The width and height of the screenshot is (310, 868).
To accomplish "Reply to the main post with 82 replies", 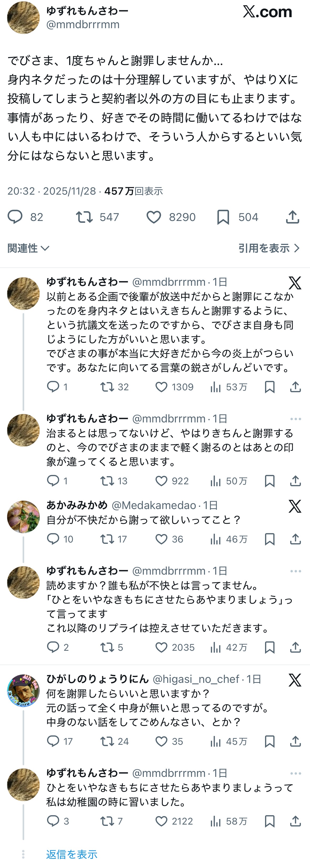I will click(15, 217).
